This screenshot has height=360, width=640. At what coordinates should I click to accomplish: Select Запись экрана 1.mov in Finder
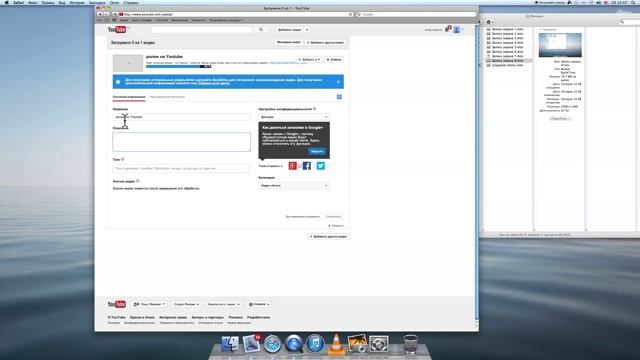[507, 29]
